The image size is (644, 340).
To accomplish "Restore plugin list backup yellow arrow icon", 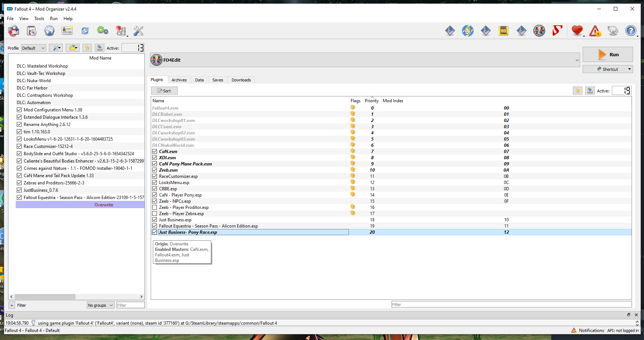I will [x=578, y=91].
